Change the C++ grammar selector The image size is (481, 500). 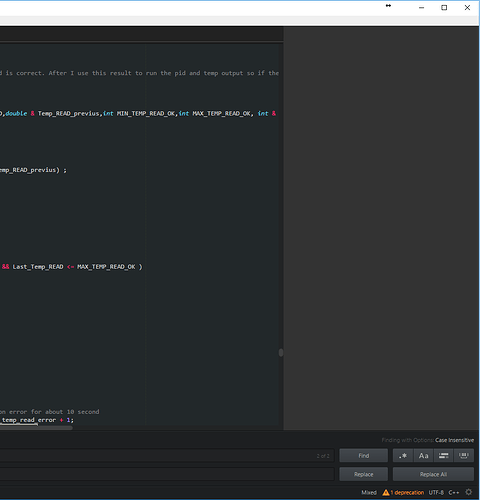click(x=454, y=492)
